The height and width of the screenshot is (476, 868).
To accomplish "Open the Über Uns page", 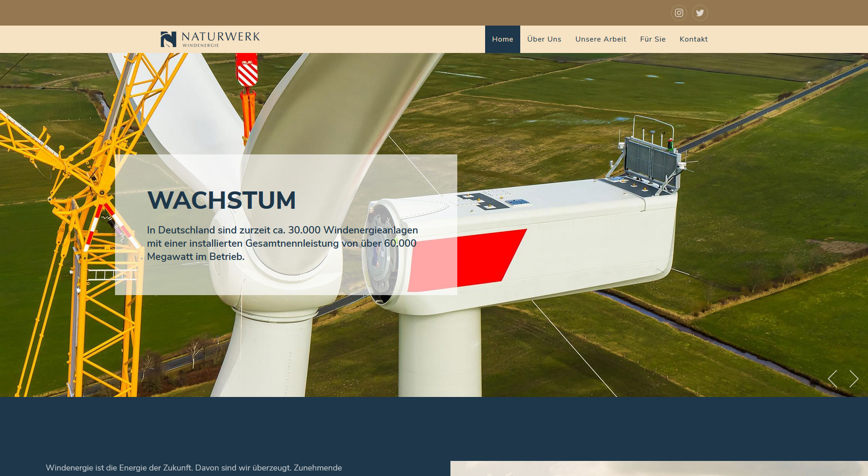I will (x=544, y=39).
